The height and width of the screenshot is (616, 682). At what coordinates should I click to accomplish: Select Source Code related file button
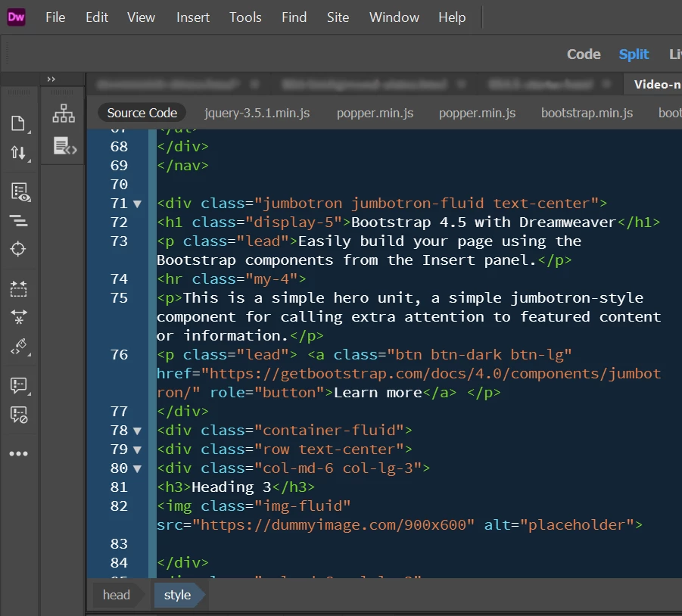click(142, 113)
